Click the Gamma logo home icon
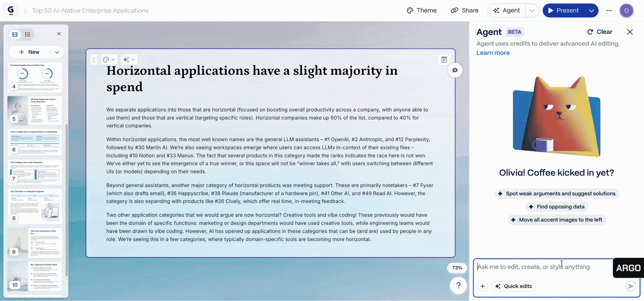Image resolution: width=644 pixels, height=301 pixels. tap(11, 10)
